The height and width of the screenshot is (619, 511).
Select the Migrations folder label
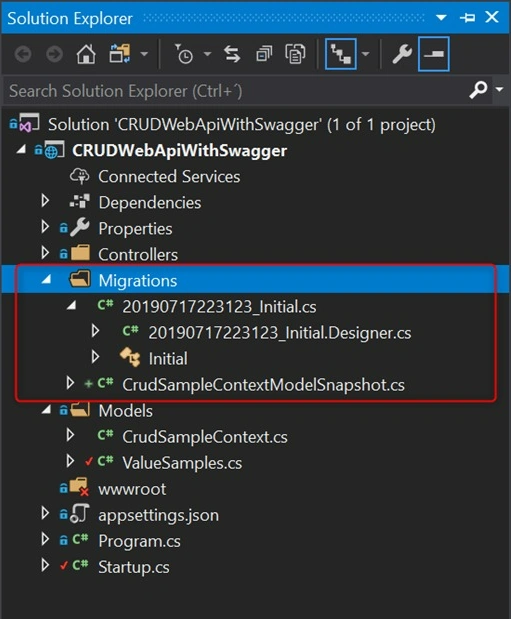click(x=137, y=281)
